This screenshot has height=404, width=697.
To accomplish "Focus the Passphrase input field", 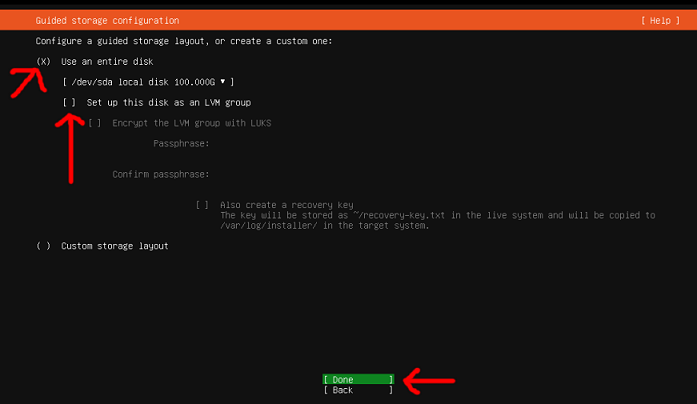I will tap(300, 144).
